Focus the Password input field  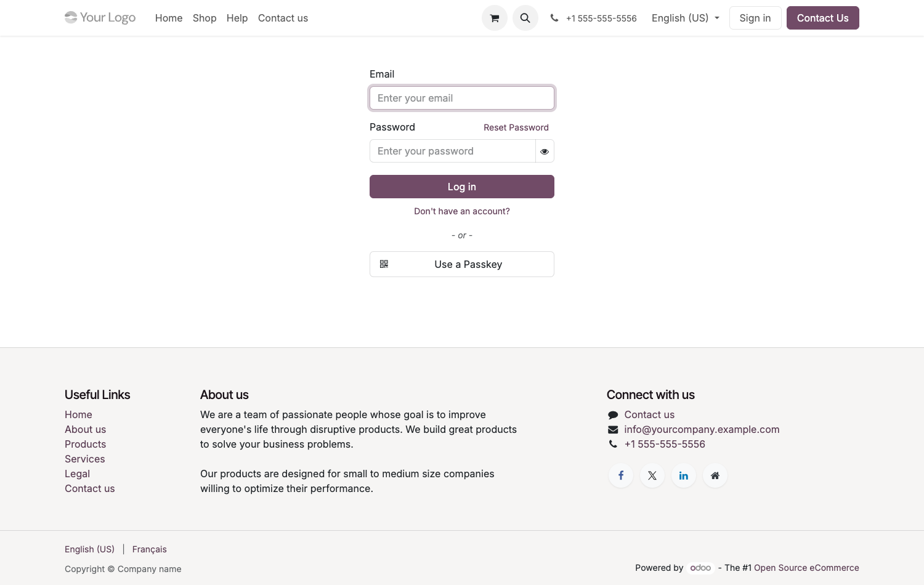coord(453,151)
